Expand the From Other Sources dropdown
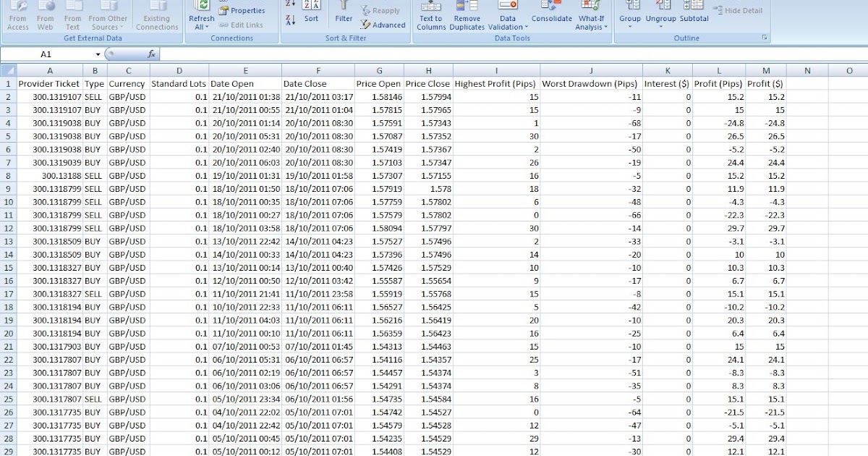 coord(108,16)
